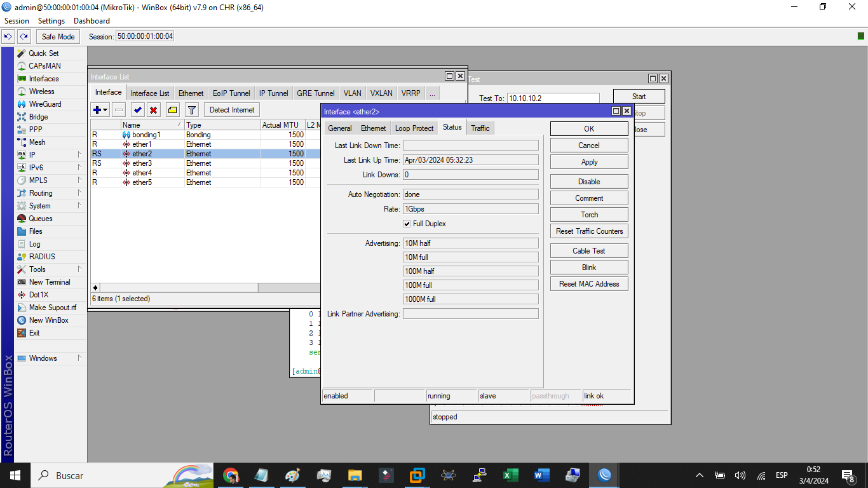Open Bridge sidebar entry

pos(38,117)
